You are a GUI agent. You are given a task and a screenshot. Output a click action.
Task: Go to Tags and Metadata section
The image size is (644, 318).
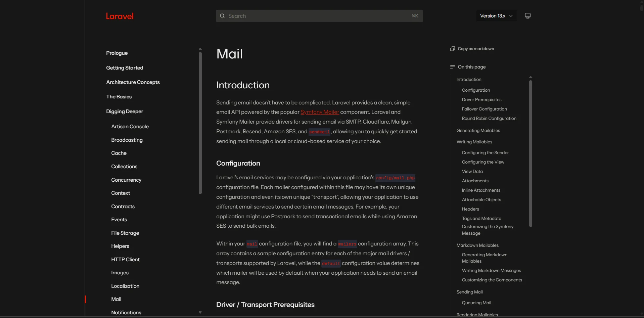click(x=481, y=219)
